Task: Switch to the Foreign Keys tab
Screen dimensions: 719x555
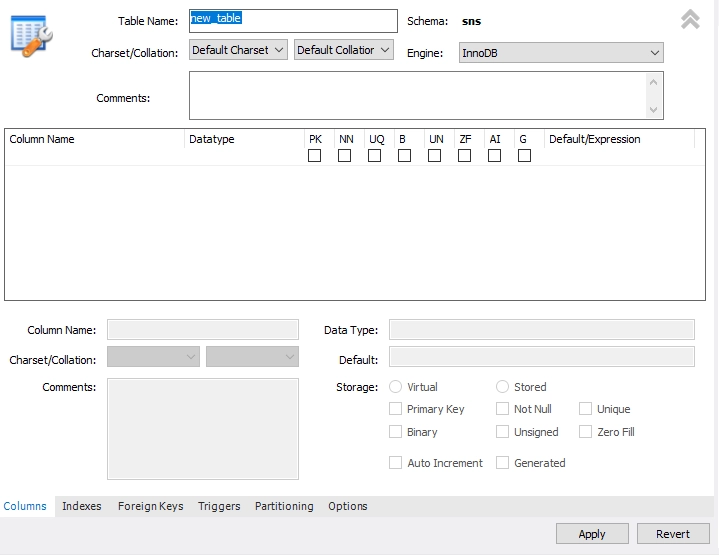Action: click(150, 506)
